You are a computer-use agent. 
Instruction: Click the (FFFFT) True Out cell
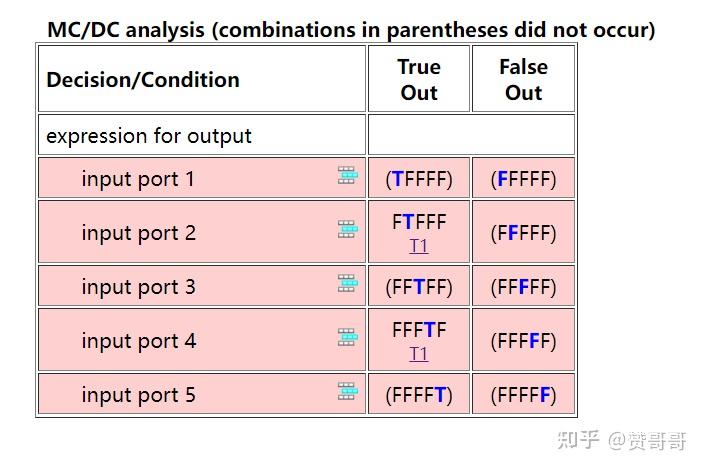tap(419, 395)
